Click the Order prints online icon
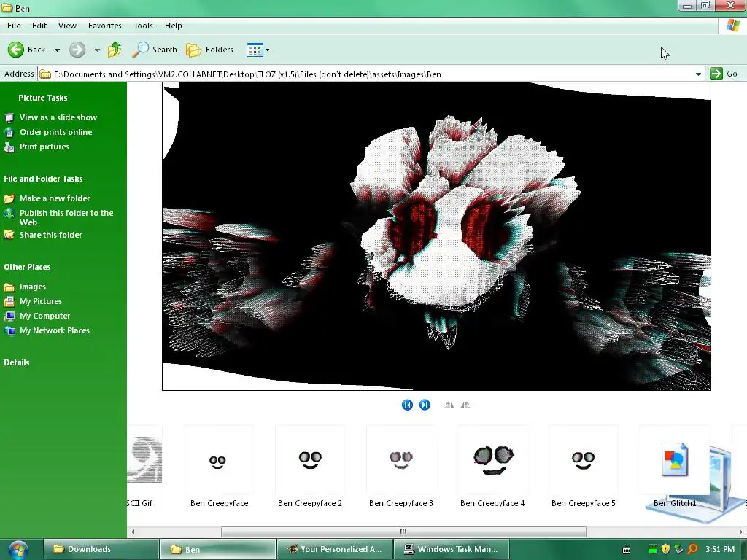 (x=9, y=133)
